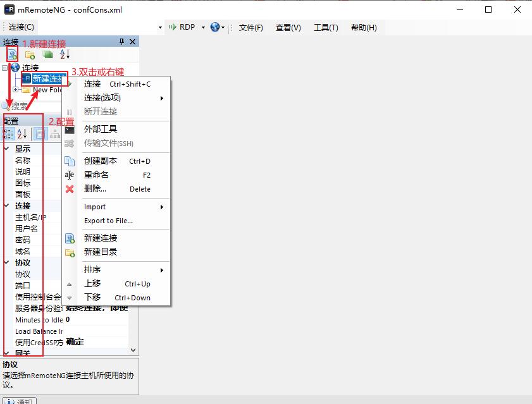532x404 pixels.
Task: Open the quick connect host dropdown arrow
Action: pyautogui.click(x=160, y=27)
